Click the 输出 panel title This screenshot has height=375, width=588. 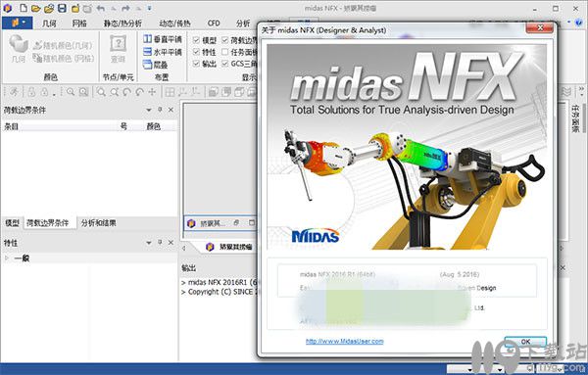coord(188,268)
